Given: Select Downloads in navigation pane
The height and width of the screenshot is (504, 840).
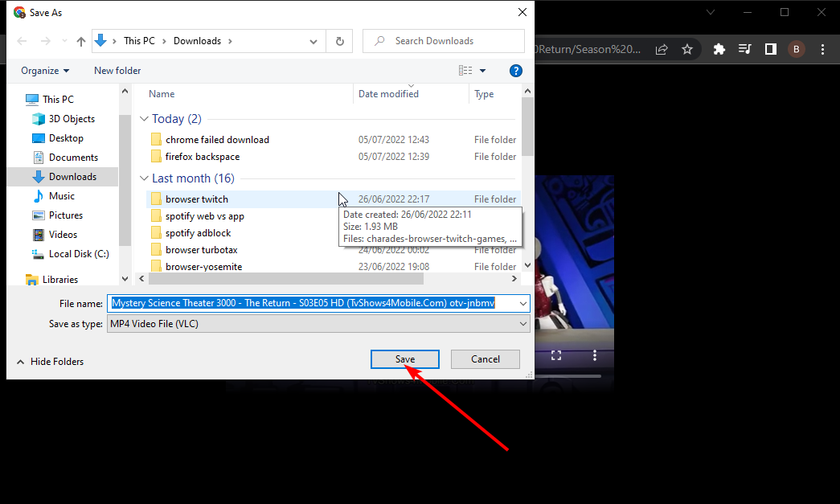Looking at the screenshot, I should (72, 177).
